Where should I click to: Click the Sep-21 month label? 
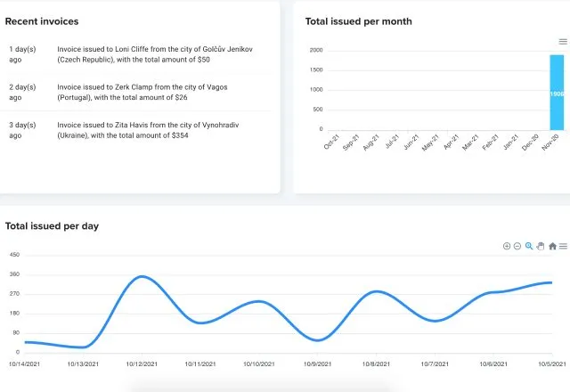pyautogui.click(x=351, y=143)
